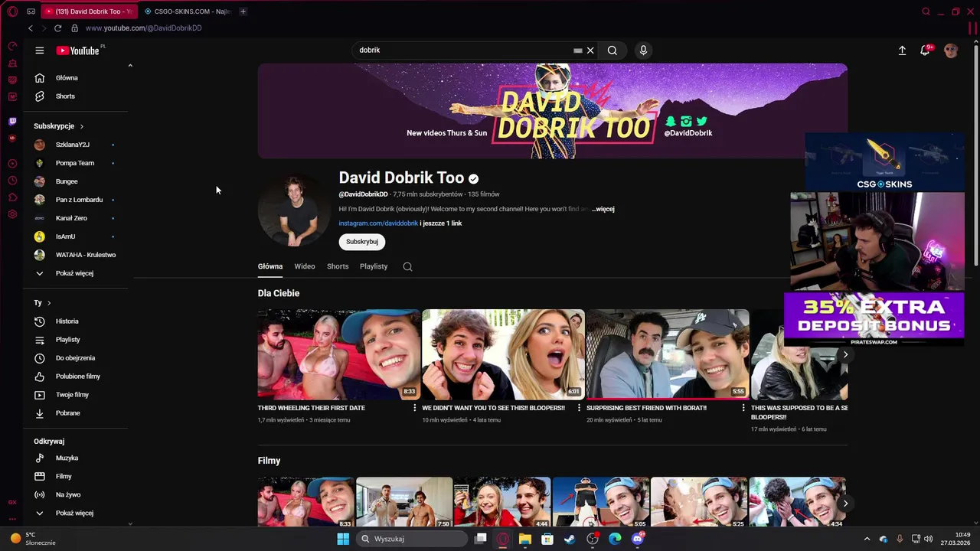Open the instagram.com/daviddobrik link
980x551 pixels.
click(378, 223)
